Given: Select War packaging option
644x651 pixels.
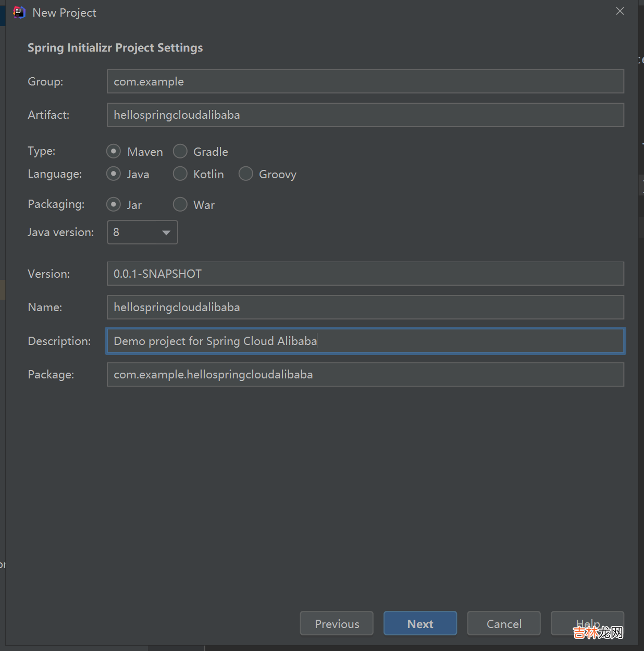Looking at the screenshot, I should [x=180, y=205].
